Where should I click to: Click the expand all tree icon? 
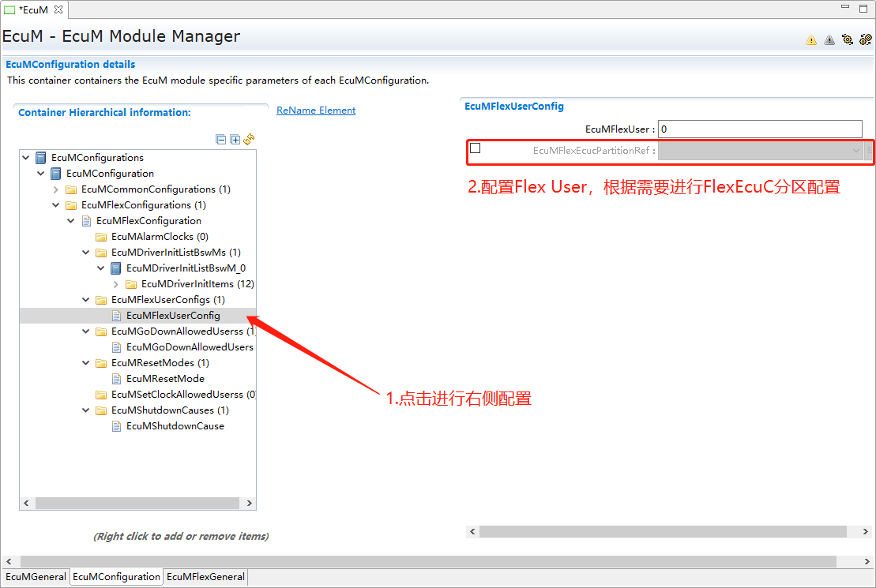[x=235, y=140]
